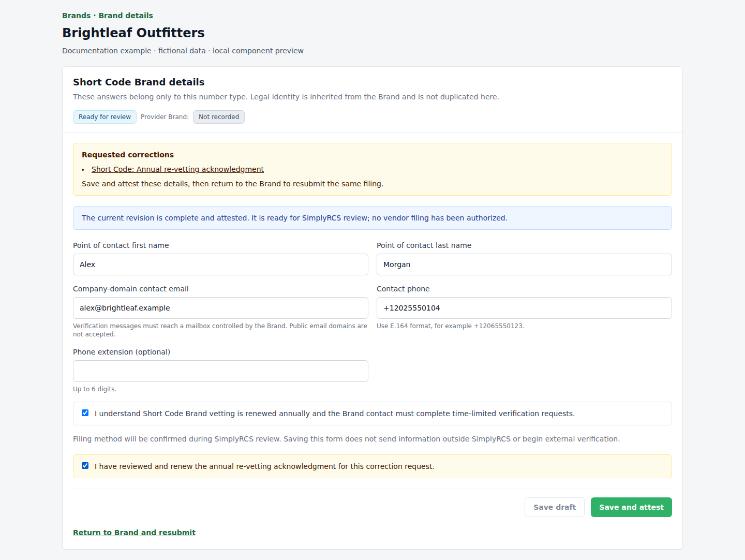Focus the Point of contact first name field
745x560 pixels.
tap(220, 264)
